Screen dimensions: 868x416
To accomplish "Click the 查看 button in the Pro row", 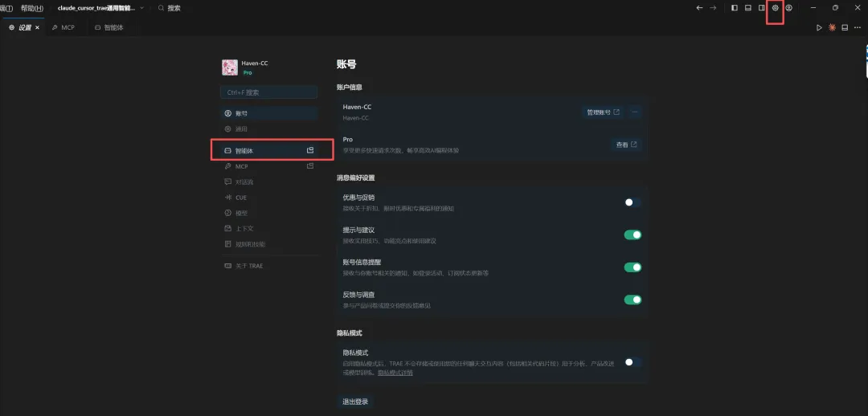I will pos(626,145).
